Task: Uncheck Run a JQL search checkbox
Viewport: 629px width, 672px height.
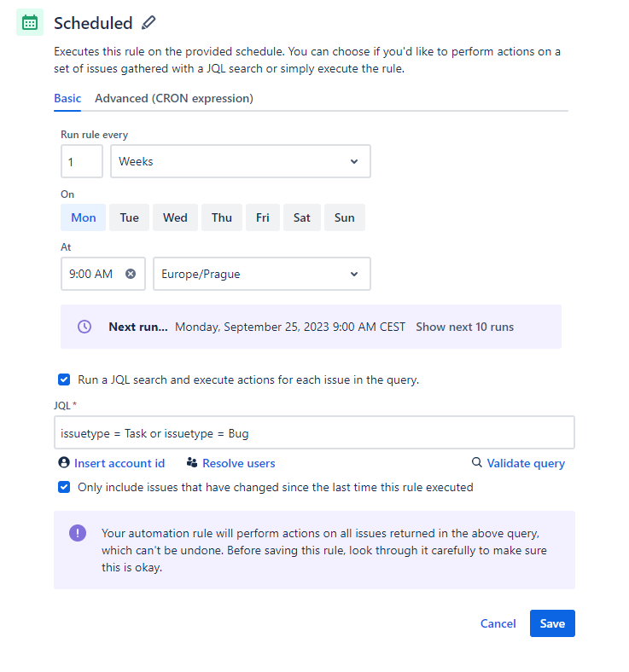Action: (x=64, y=379)
